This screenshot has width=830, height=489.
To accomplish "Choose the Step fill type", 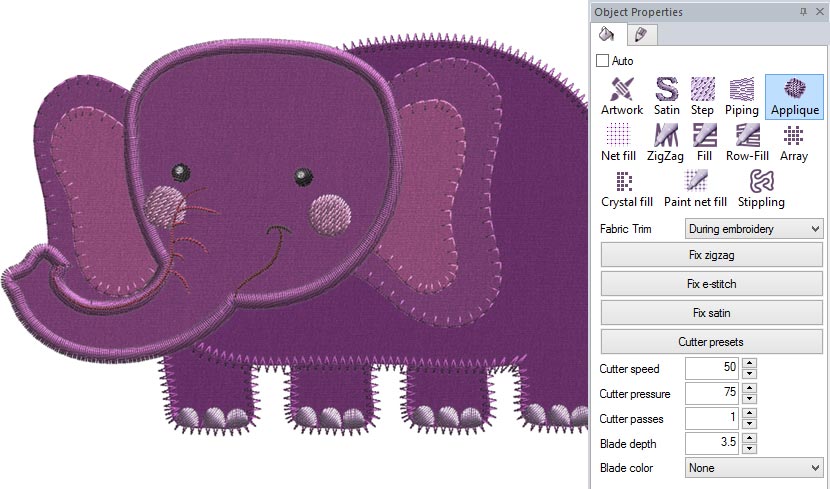I will [702, 96].
